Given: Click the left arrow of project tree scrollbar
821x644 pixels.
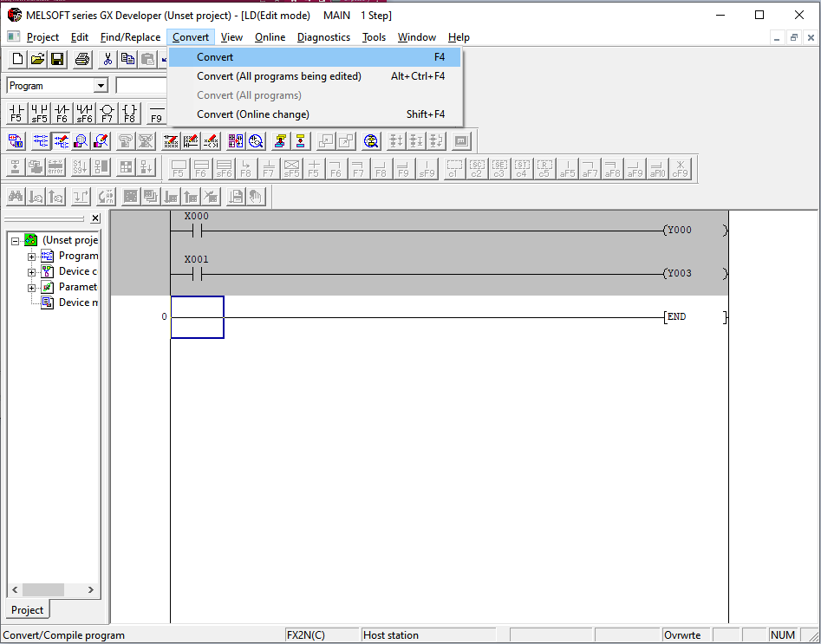Looking at the screenshot, I should tap(15, 589).
